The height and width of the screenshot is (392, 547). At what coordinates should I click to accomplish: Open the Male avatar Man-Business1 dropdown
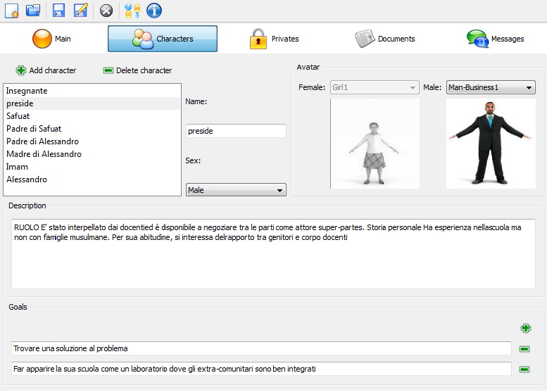(491, 88)
